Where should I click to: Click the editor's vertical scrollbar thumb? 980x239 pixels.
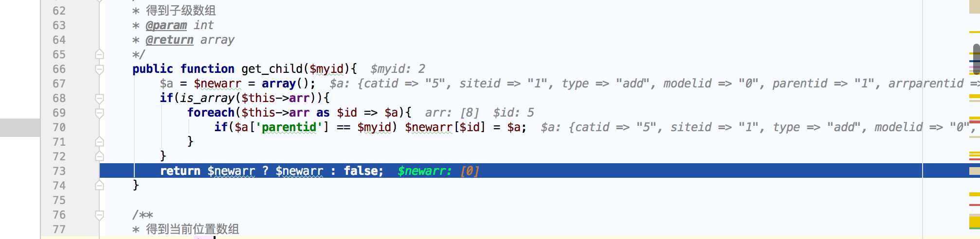pyautogui.click(x=976, y=59)
